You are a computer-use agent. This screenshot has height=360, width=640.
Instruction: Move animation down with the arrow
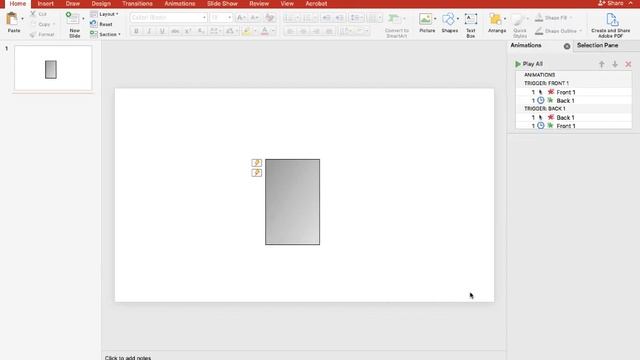coord(615,64)
